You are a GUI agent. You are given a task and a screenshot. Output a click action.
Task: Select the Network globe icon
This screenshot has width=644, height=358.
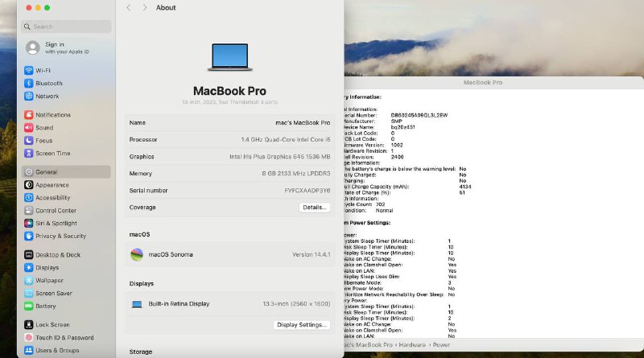coord(29,96)
